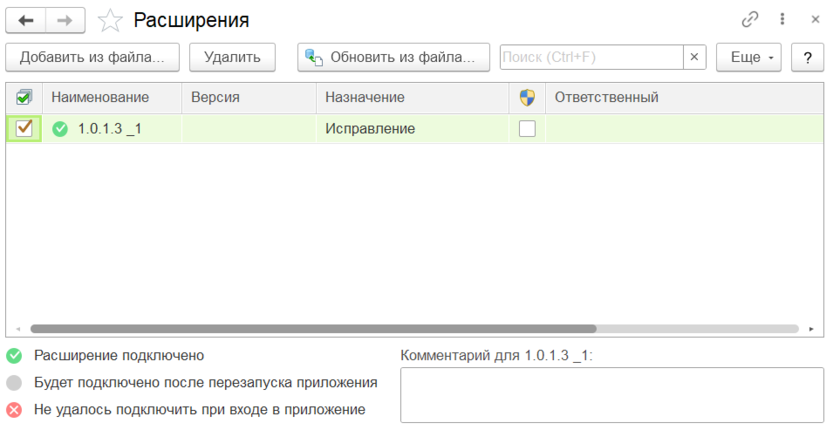This screenshot has width=840, height=430.
Task: Click the back navigation arrow
Action: pyautogui.click(x=26, y=20)
